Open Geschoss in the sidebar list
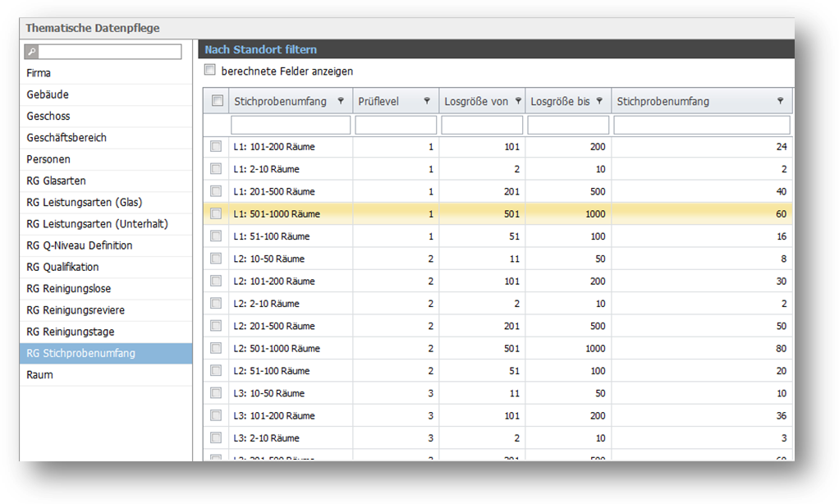The width and height of the screenshot is (839, 504). [x=106, y=116]
